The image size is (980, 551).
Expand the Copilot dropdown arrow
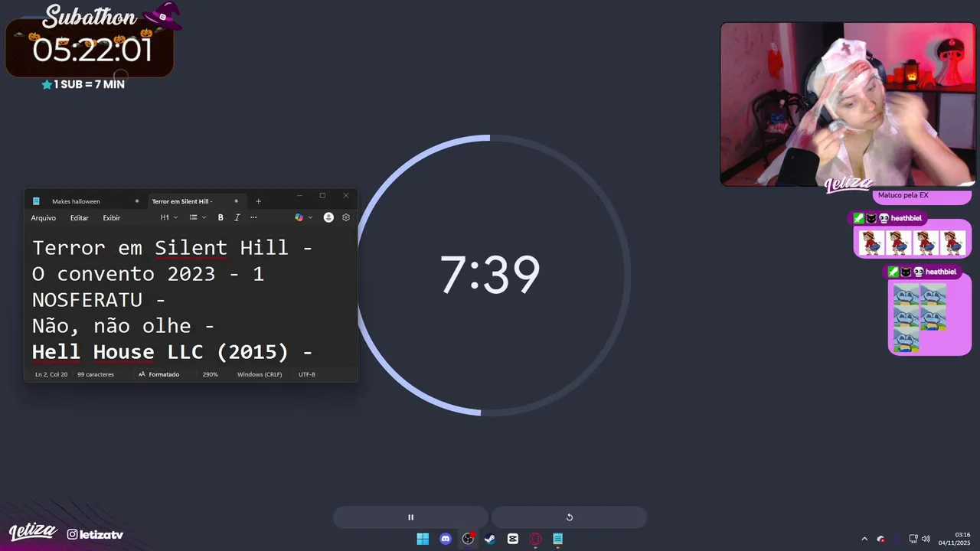point(310,218)
